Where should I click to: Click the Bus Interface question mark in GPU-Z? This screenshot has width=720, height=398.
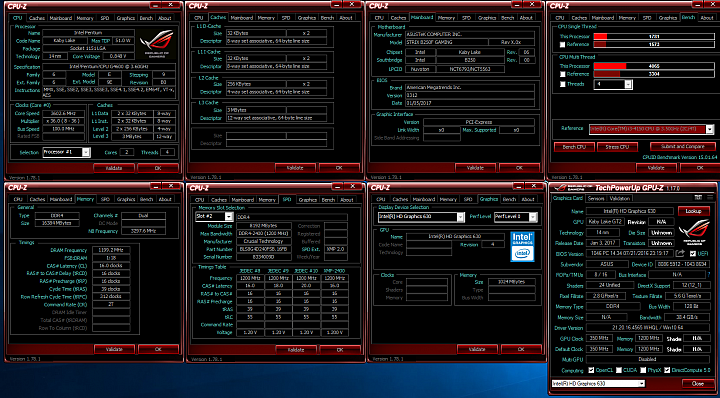click(x=709, y=275)
